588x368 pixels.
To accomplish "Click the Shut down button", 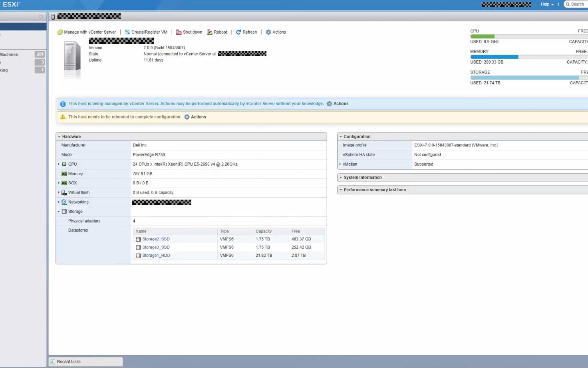I will [189, 32].
